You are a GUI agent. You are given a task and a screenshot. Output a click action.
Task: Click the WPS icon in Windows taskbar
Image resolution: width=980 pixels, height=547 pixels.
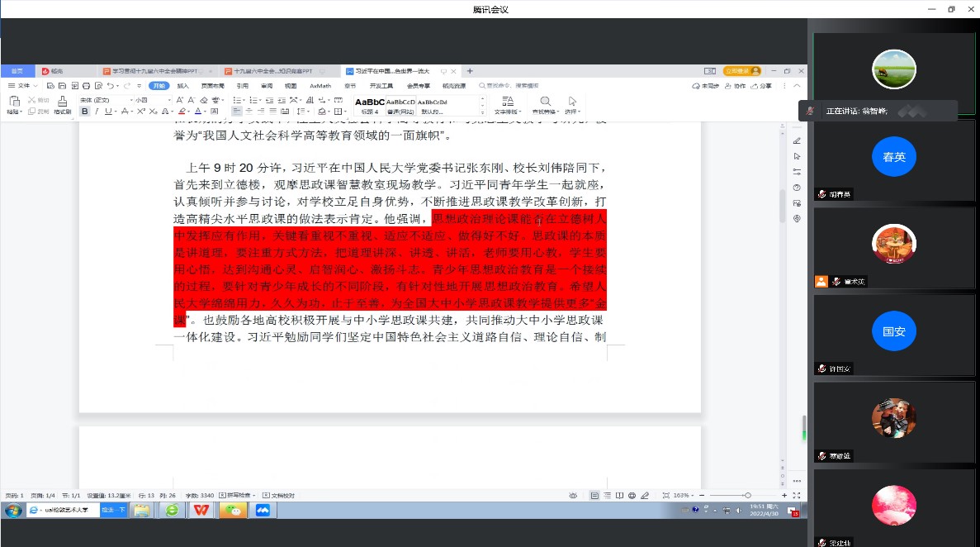tap(201, 511)
